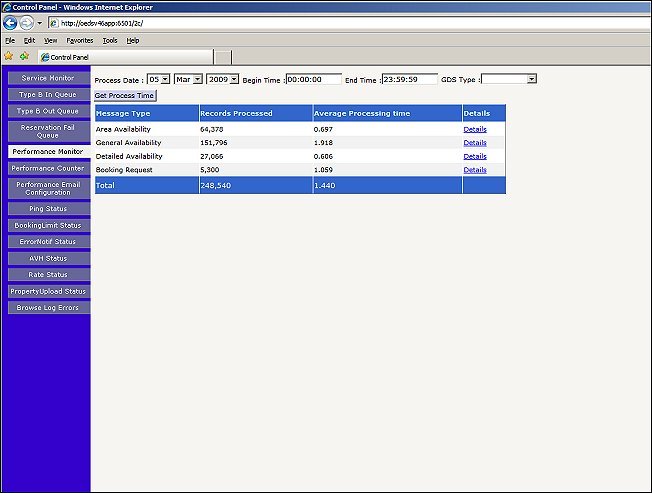Open the Favorites menu

click(80, 40)
